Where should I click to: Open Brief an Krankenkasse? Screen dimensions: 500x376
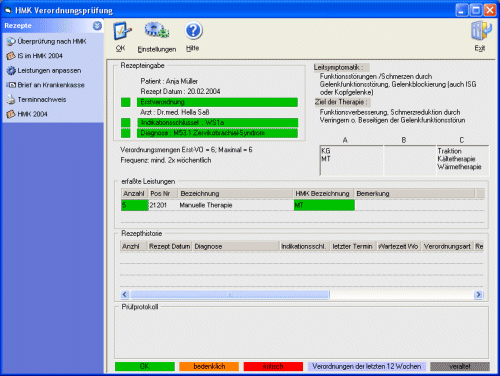[51, 85]
